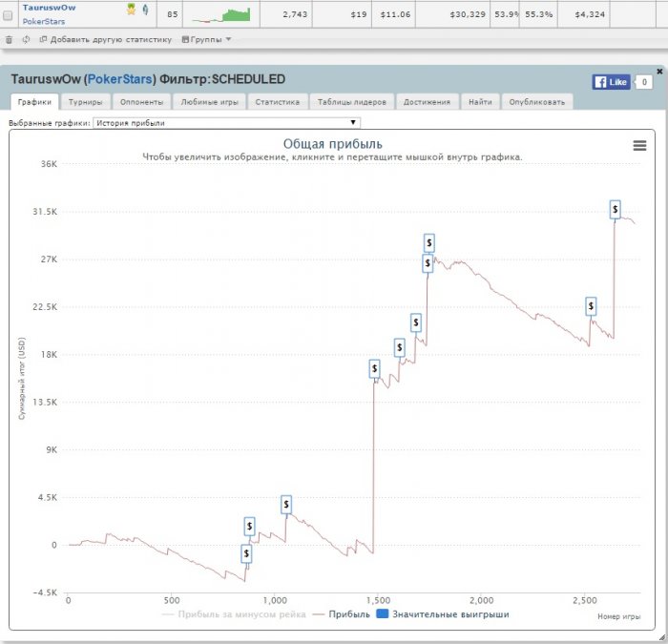This screenshot has width=668, height=644.
Task: Click the $ marker at 21K level
Action: point(416,322)
